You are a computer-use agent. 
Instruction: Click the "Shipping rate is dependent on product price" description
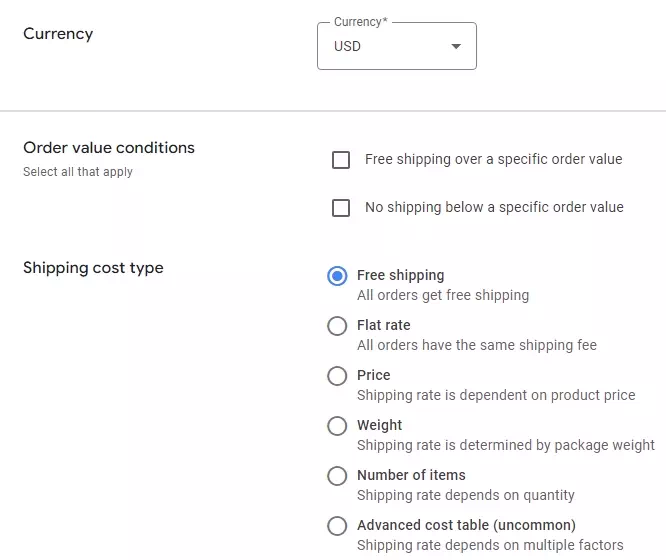click(496, 395)
